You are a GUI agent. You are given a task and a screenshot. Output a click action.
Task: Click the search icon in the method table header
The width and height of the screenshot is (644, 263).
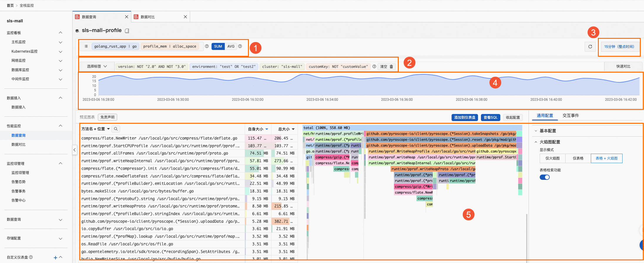(x=116, y=129)
